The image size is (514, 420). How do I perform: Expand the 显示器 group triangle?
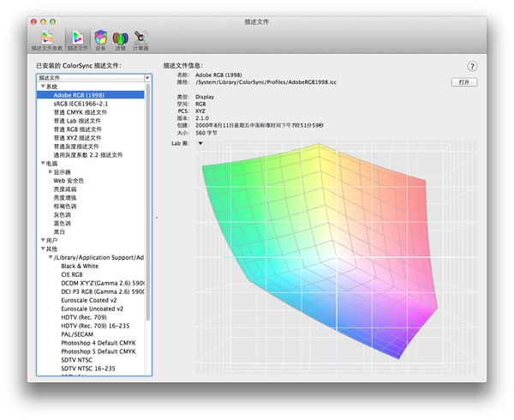(51, 171)
